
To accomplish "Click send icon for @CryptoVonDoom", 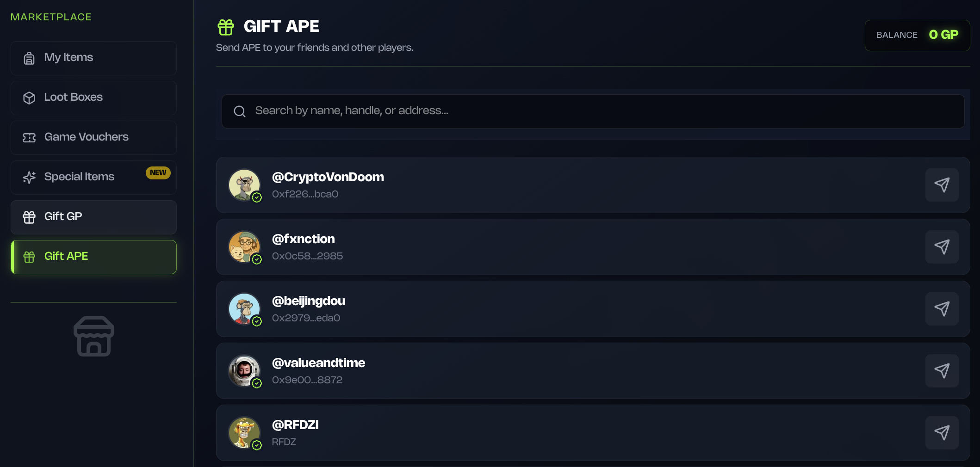I will pyautogui.click(x=942, y=185).
